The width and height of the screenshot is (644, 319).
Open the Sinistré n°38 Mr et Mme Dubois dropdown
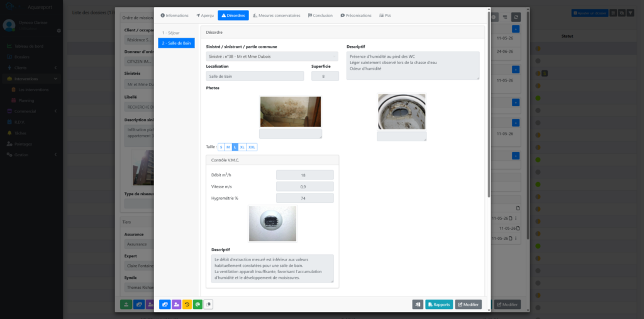point(272,56)
